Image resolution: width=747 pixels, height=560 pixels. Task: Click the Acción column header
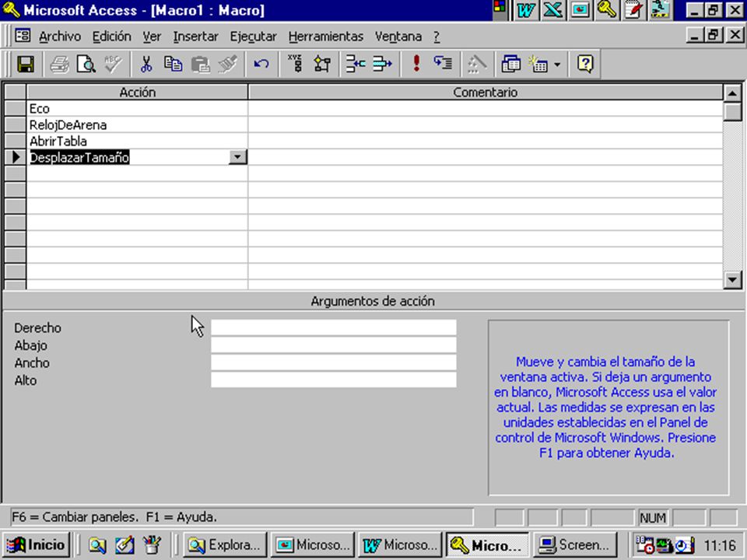137,92
